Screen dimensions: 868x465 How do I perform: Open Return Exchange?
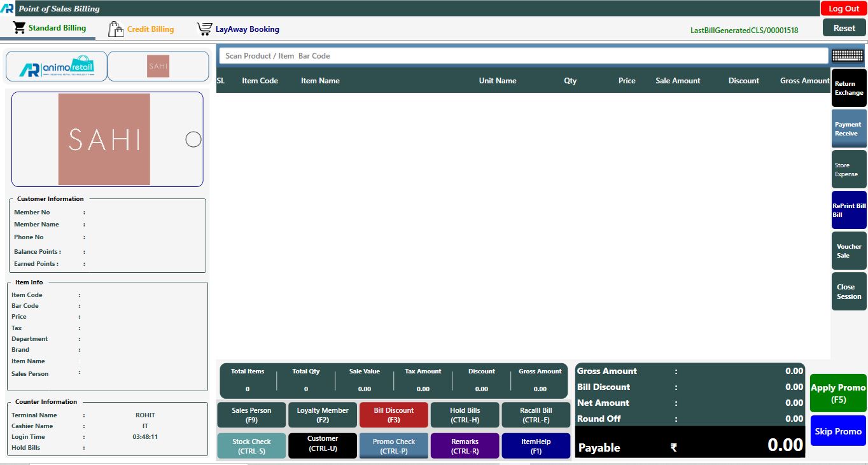(x=849, y=88)
